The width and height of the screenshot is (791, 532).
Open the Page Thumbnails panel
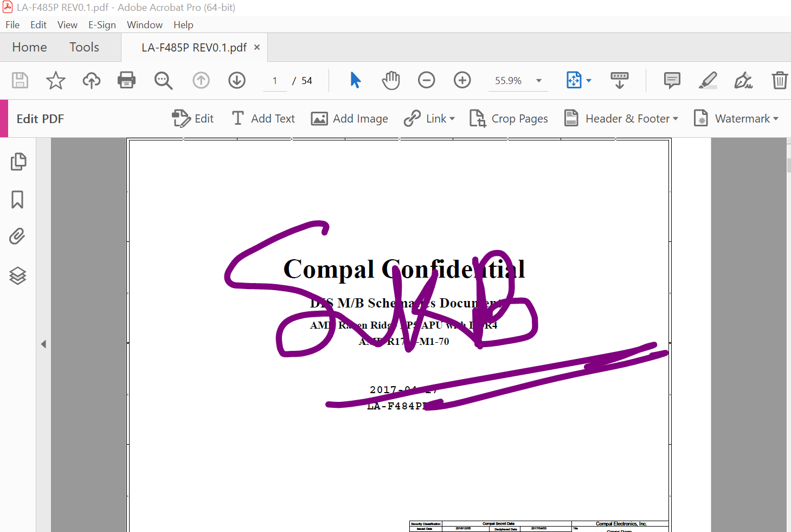(x=18, y=162)
